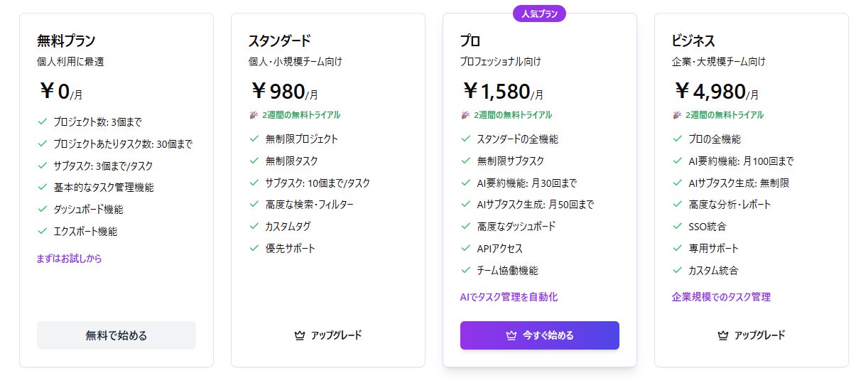Click crown icon on Pro 今すぐ始める button
Image resolution: width=868 pixels, height=383 pixels.
point(511,335)
